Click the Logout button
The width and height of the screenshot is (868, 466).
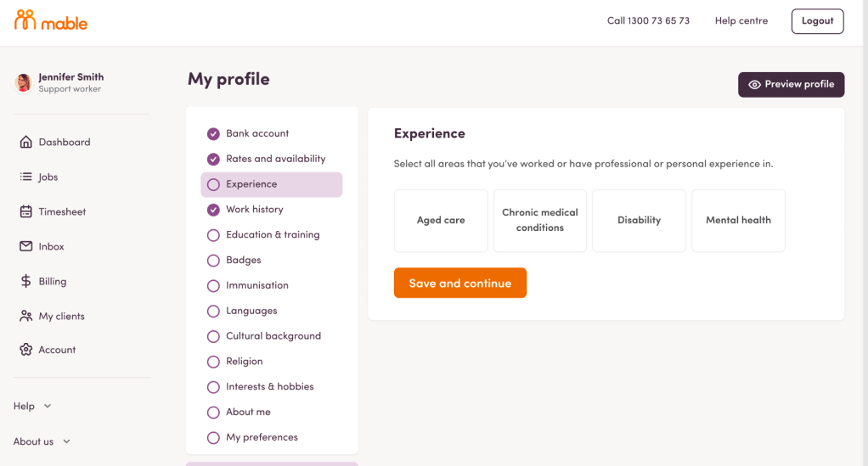[817, 21]
